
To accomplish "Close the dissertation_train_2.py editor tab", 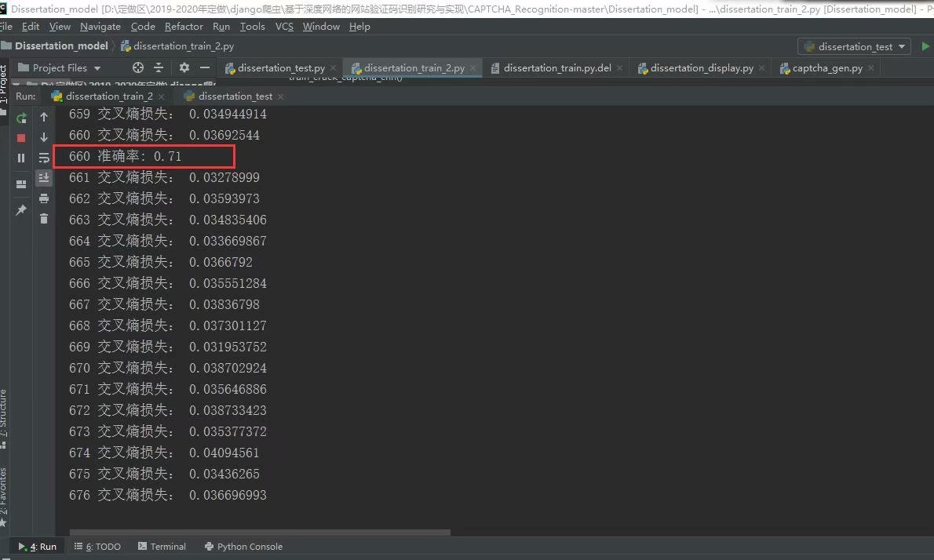I will tap(473, 67).
